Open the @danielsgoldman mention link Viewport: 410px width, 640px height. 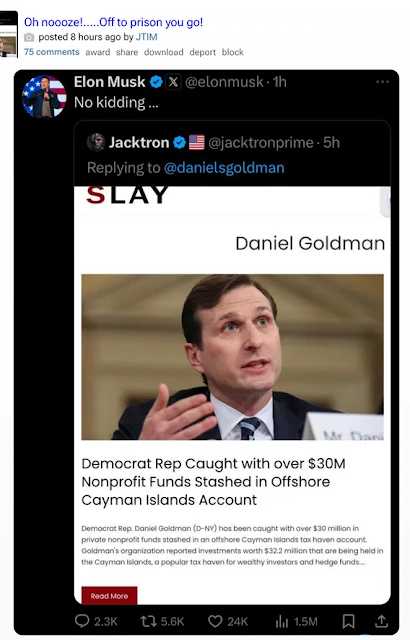point(224,168)
